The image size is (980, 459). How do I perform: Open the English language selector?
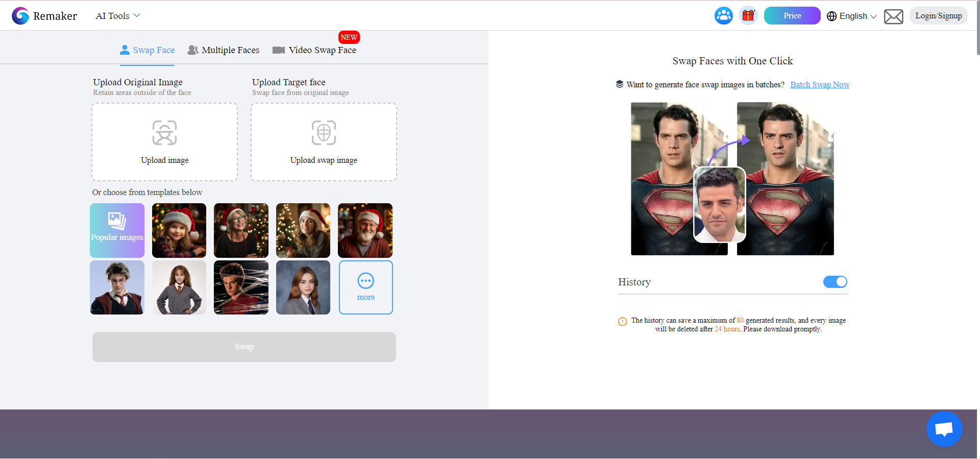[852, 16]
